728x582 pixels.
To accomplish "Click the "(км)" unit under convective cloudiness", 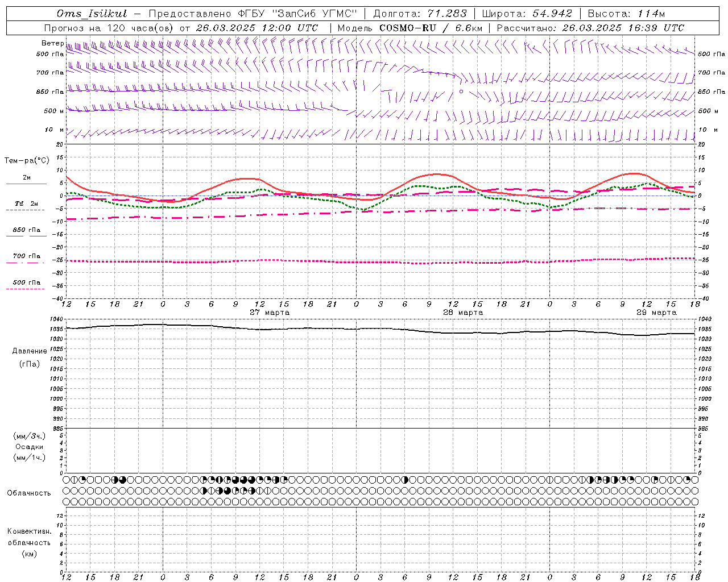I will tap(30, 554).
